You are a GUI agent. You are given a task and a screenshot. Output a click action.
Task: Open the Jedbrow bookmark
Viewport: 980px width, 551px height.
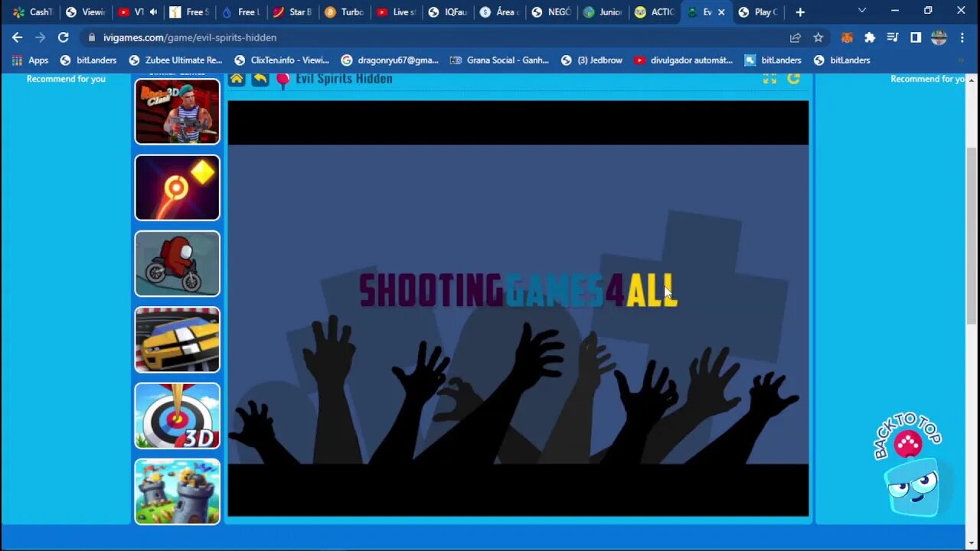point(591,60)
